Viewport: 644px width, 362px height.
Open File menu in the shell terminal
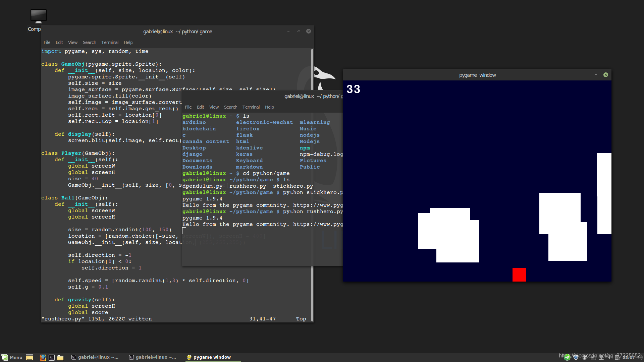pos(188,107)
